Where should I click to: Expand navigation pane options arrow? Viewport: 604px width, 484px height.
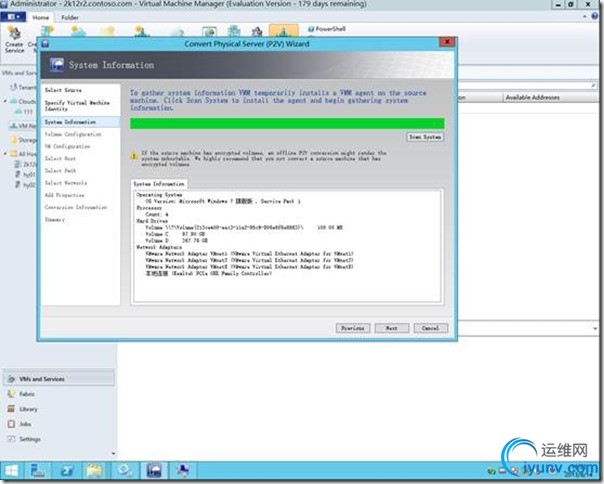click(113, 453)
